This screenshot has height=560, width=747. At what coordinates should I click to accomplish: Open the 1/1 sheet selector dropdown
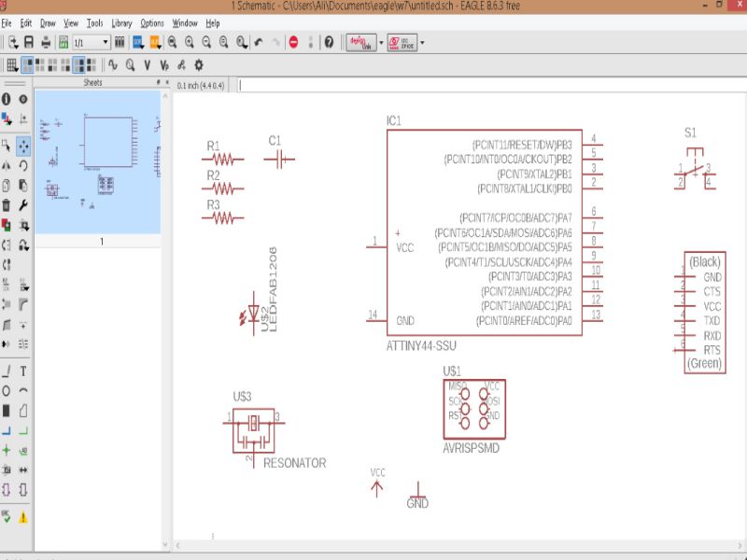pyautogui.click(x=92, y=42)
